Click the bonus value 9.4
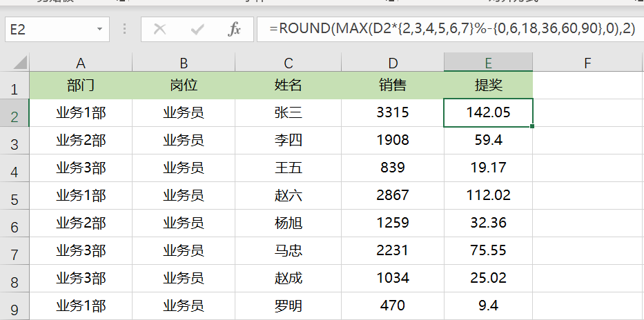This screenshot has width=644, height=320. (488, 306)
